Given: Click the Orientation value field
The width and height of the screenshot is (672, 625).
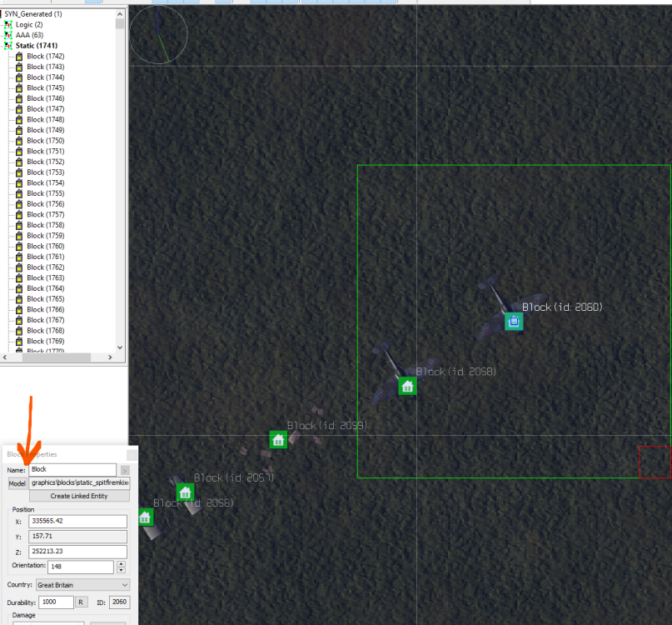Looking at the screenshot, I should 81,567.
